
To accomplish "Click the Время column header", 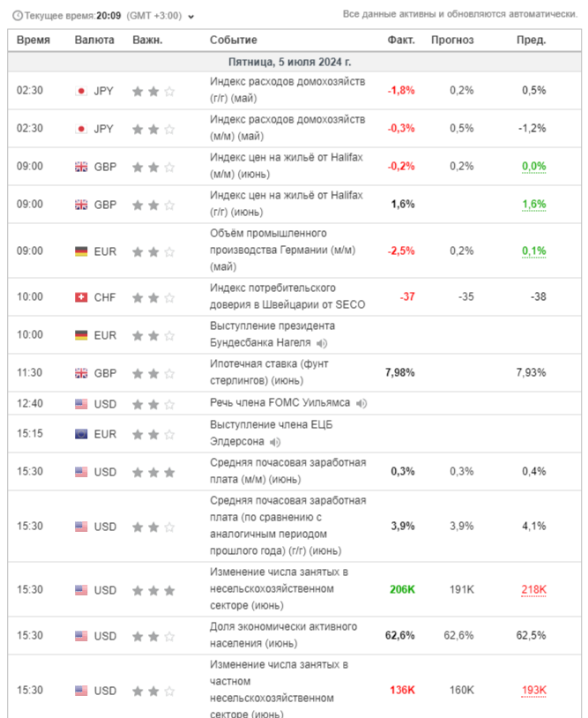I will click(33, 41).
